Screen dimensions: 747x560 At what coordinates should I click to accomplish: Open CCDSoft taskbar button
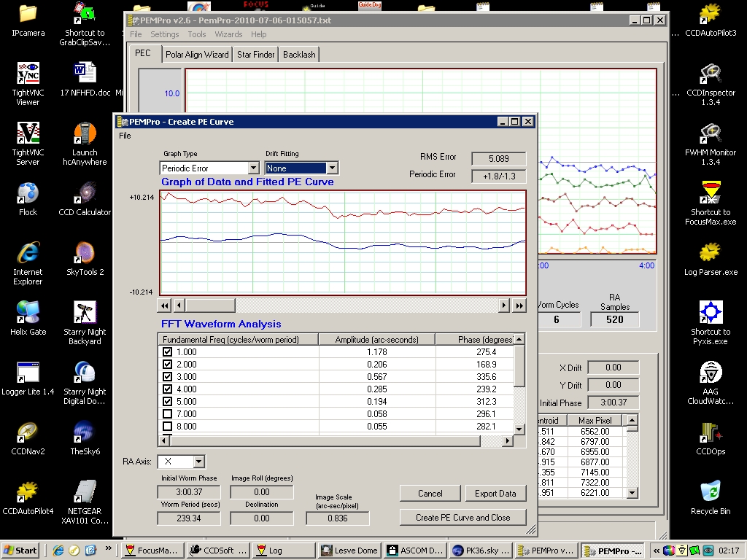click(x=219, y=551)
